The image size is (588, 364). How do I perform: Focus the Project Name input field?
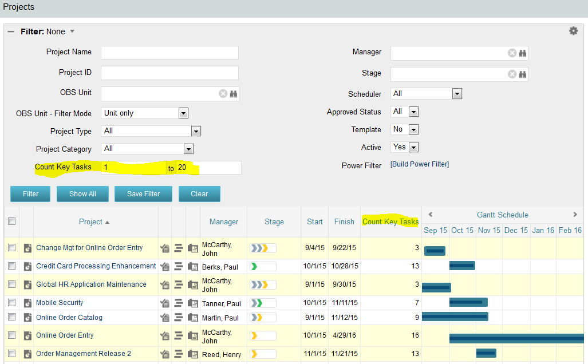coord(169,53)
